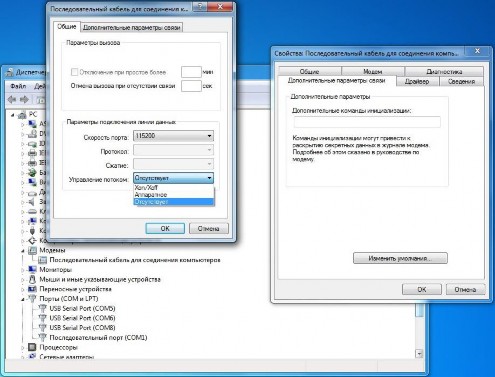Expand the Мониторы tree node
This screenshot has height=377, width=495.
coord(23,270)
